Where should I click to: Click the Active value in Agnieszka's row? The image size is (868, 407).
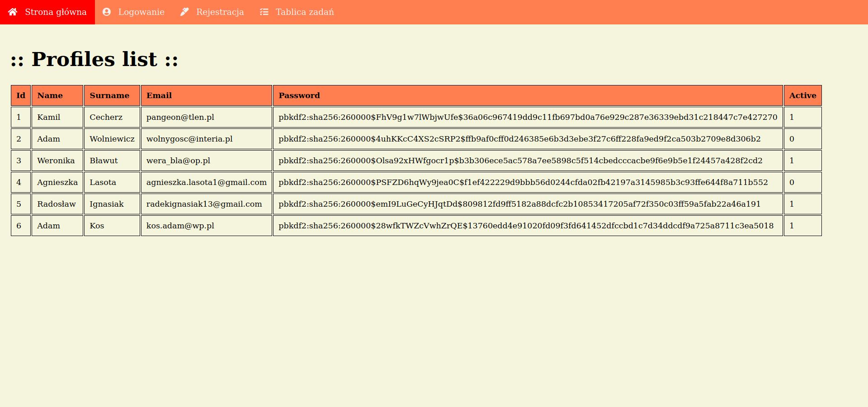pos(803,182)
